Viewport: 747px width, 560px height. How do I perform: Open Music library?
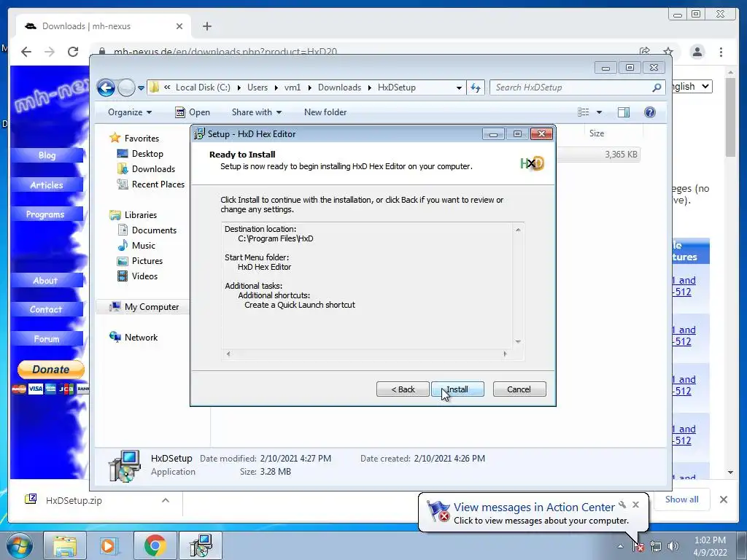tap(144, 245)
